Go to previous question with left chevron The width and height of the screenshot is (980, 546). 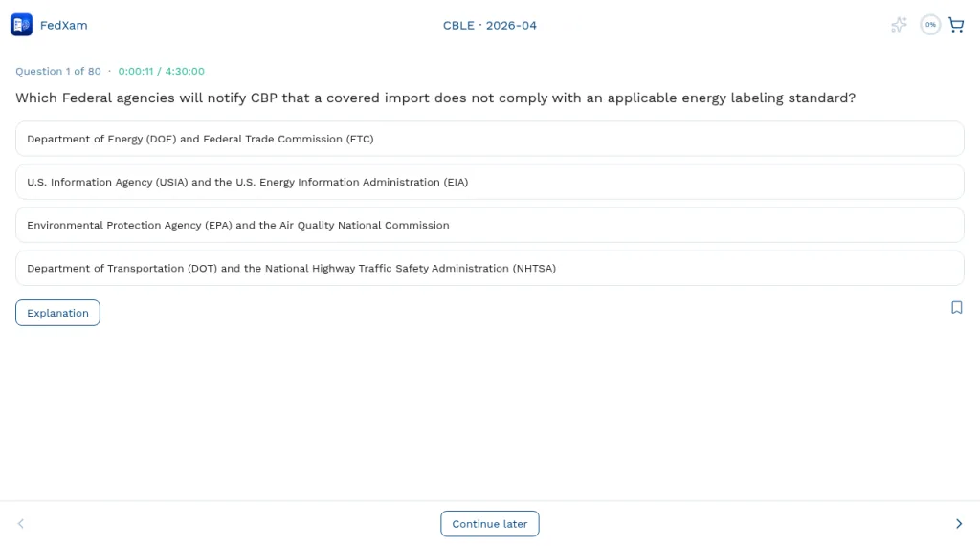pos(21,523)
